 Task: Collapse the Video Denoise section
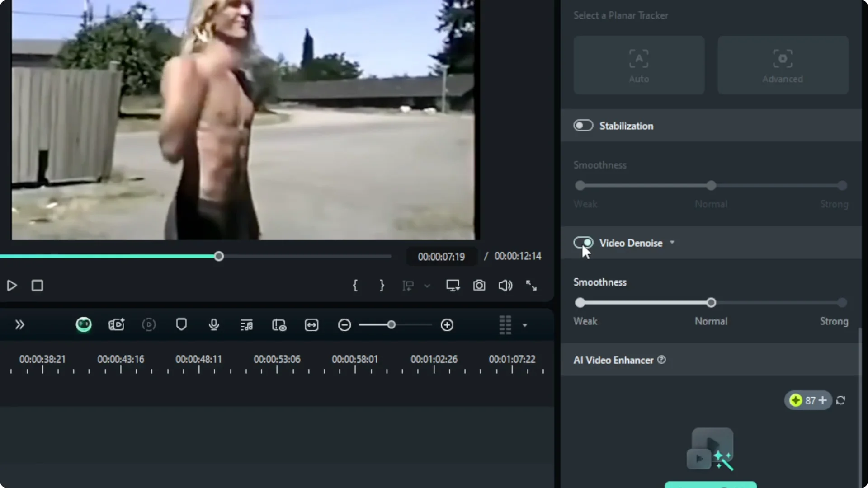[672, 243]
